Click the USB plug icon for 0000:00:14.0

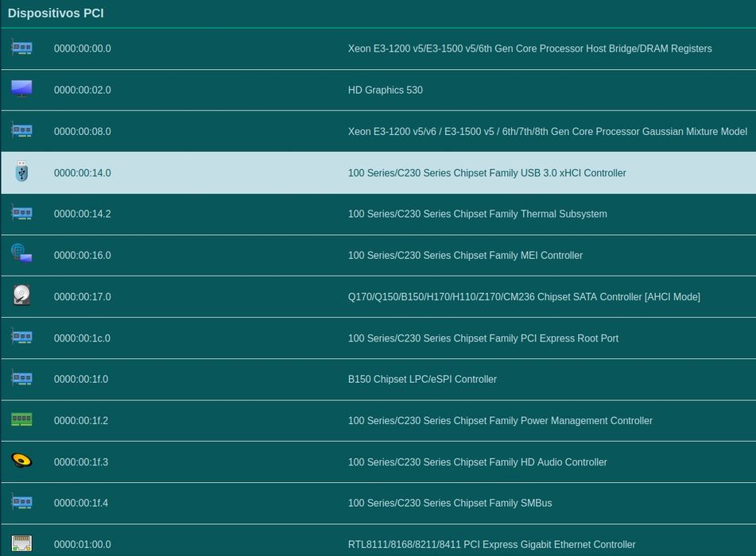[21, 172]
